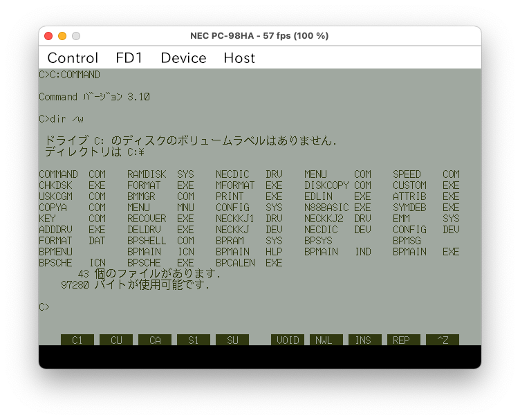Click the DISKCOPY file name
520x420 pixels.
[x=326, y=185]
